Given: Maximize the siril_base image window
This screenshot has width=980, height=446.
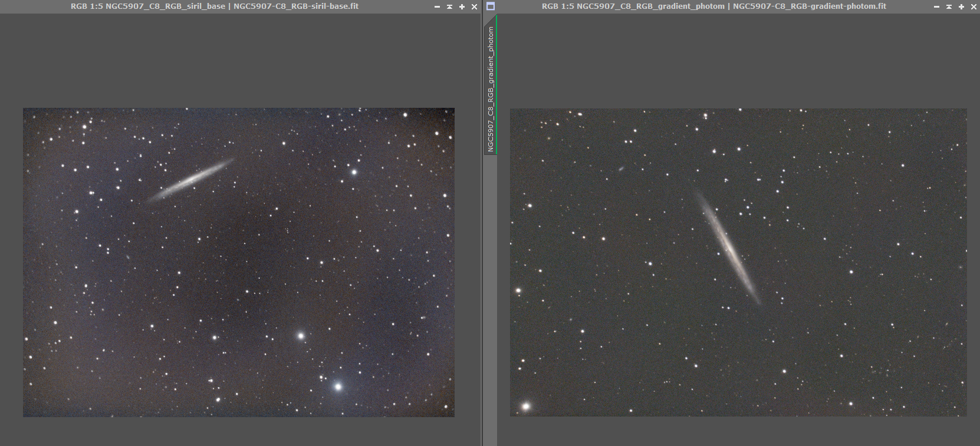Looking at the screenshot, I should (x=462, y=6).
